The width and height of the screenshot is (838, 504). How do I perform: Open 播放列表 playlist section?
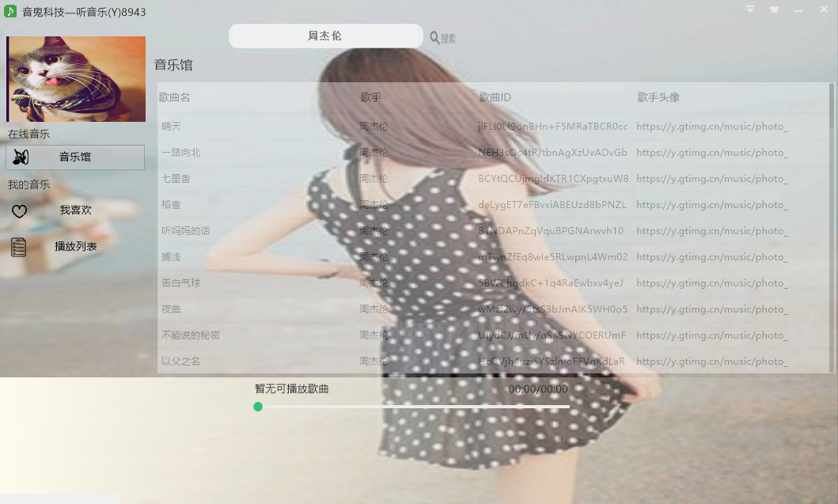[x=76, y=247]
